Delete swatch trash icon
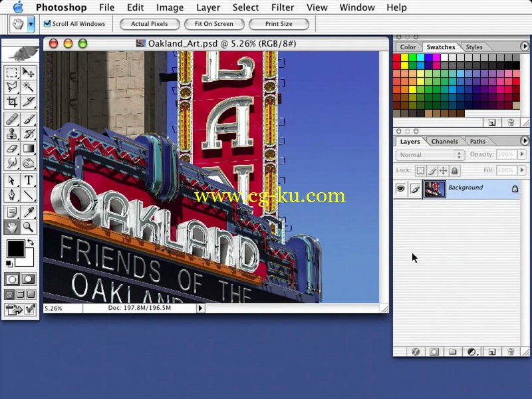The height and width of the screenshot is (399, 532). pos(510,122)
